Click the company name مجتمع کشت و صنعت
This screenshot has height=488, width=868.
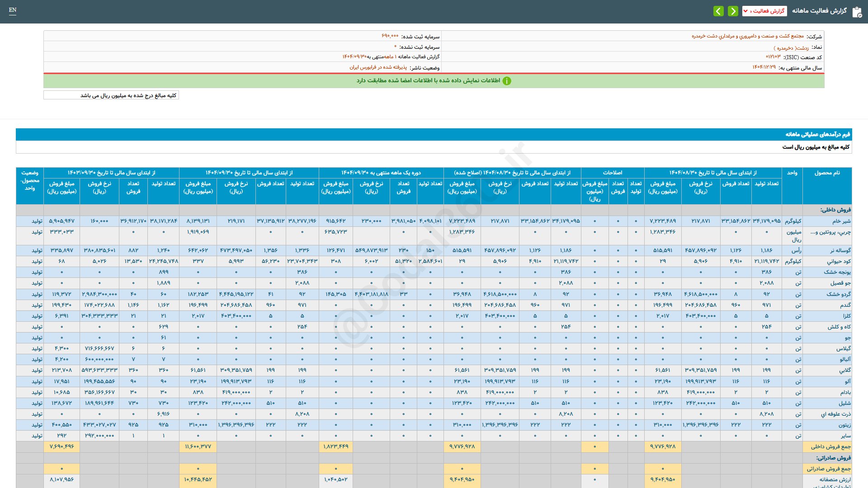(747, 36)
